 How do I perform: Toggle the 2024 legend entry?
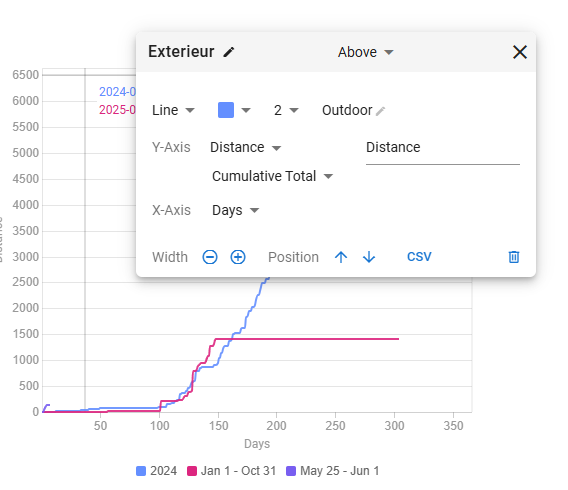156,471
